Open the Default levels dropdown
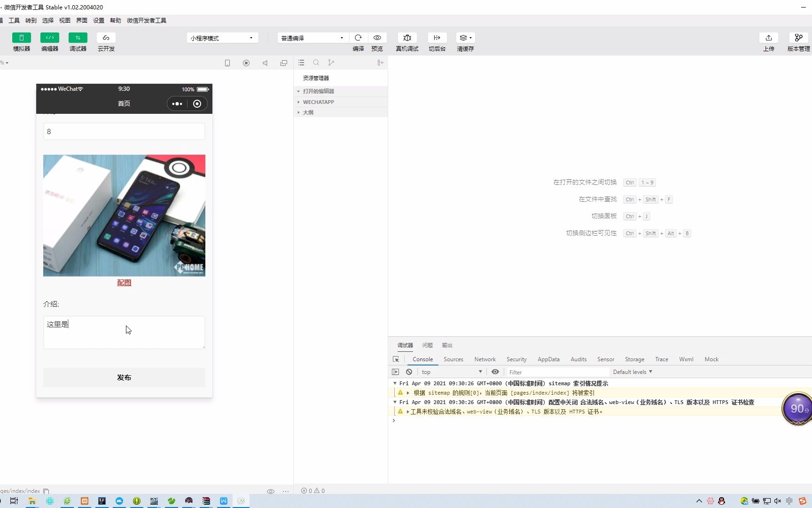Image resolution: width=812 pixels, height=508 pixels. (x=632, y=372)
